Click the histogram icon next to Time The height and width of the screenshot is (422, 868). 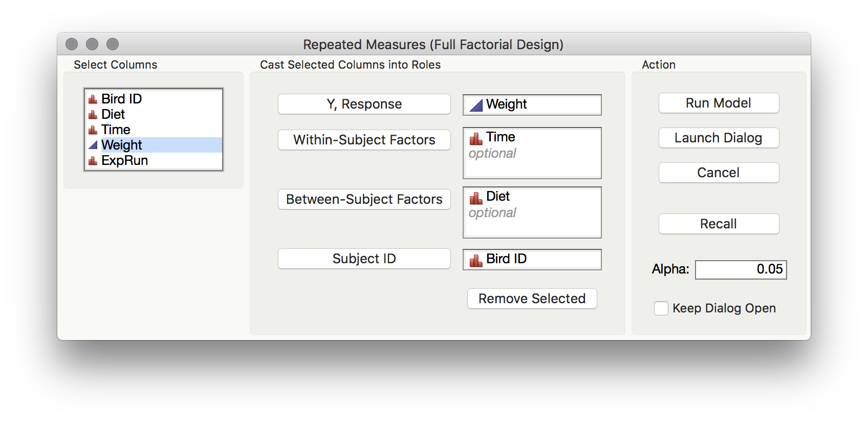[93, 130]
